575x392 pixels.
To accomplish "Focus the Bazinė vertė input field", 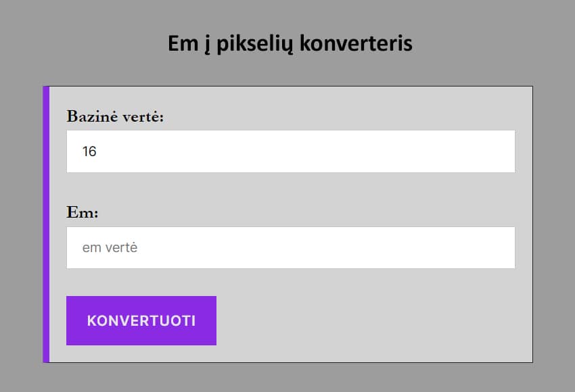I will (x=291, y=151).
